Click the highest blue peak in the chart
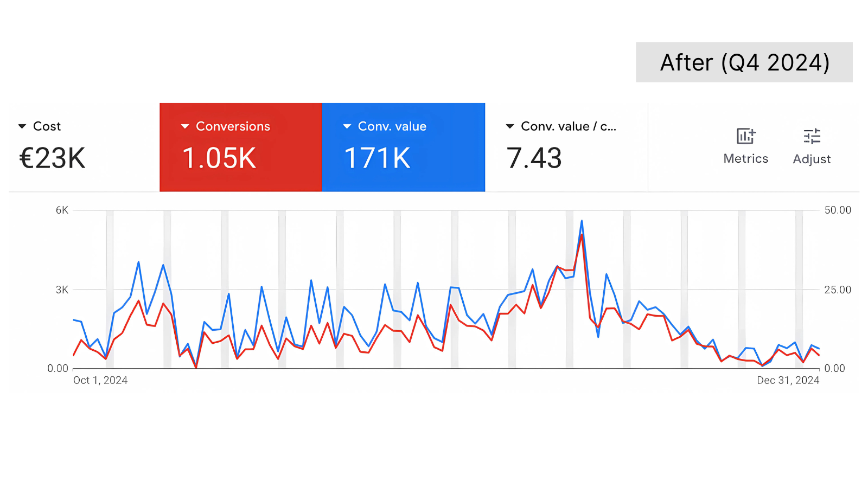This screenshot has width=868, height=488. [x=582, y=221]
